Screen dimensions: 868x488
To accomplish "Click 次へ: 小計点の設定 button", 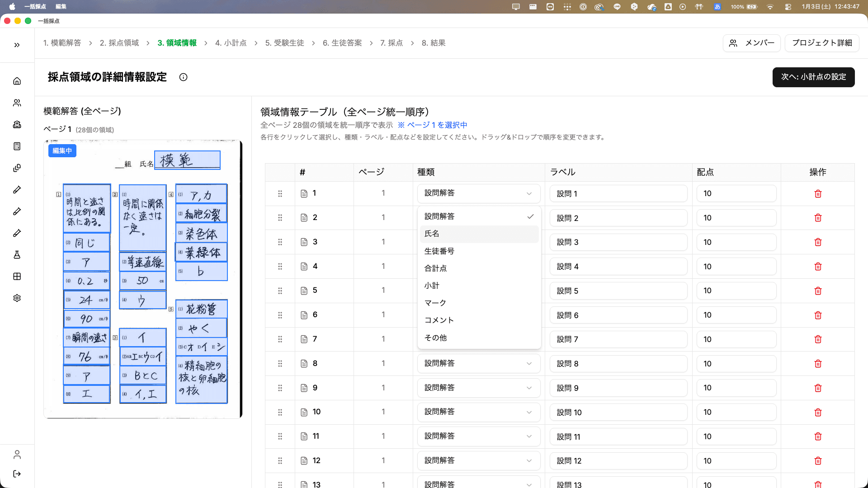I will pyautogui.click(x=813, y=77).
